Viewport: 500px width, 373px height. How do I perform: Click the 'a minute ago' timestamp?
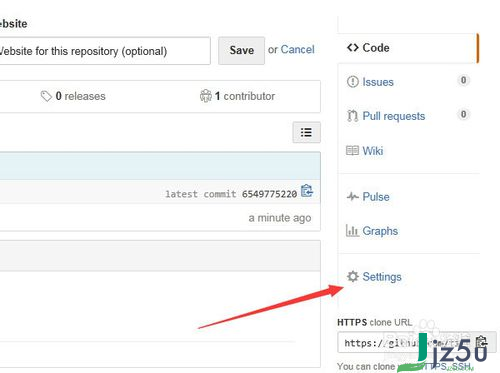(280, 218)
